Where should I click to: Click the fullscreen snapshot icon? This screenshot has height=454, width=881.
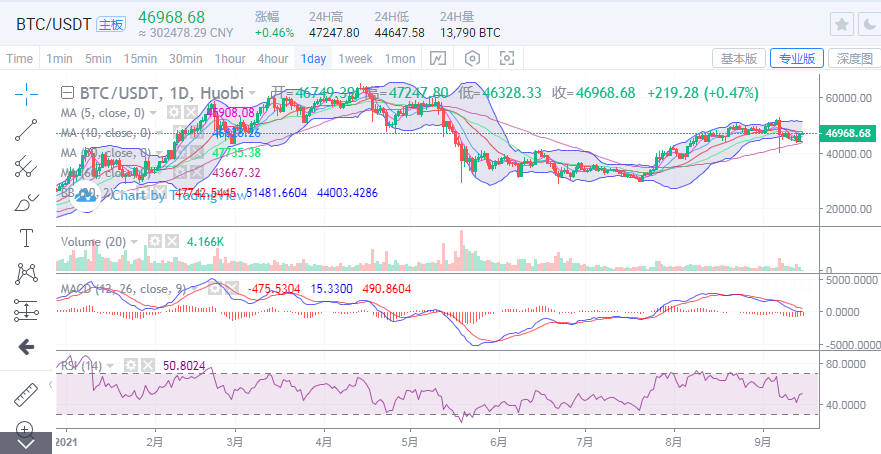point(506,58)
